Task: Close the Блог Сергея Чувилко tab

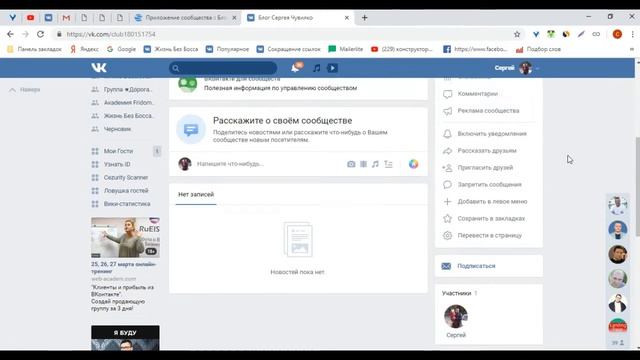Action: point(347,18)
